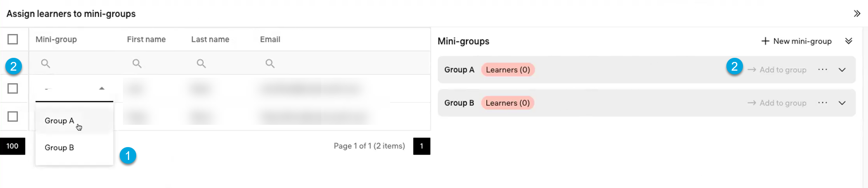Expand the Group A panel chevron

point(842,70)
